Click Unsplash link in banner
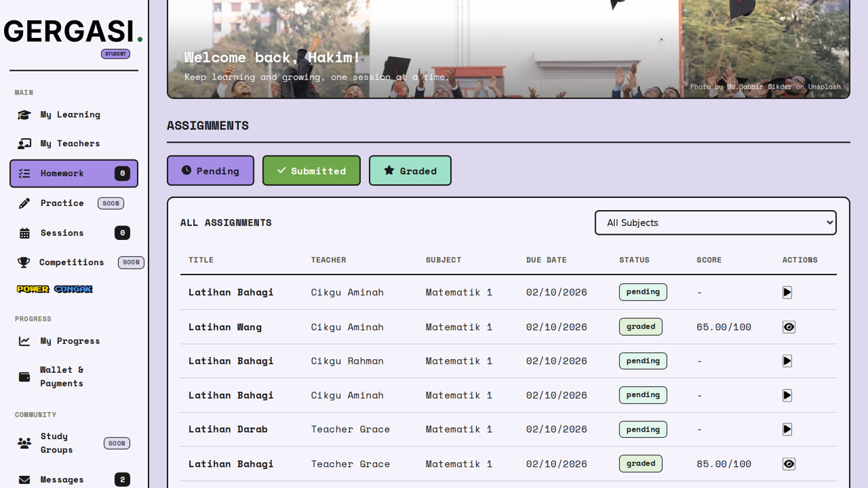Screen dimensions: 868x488 [825, 87]
